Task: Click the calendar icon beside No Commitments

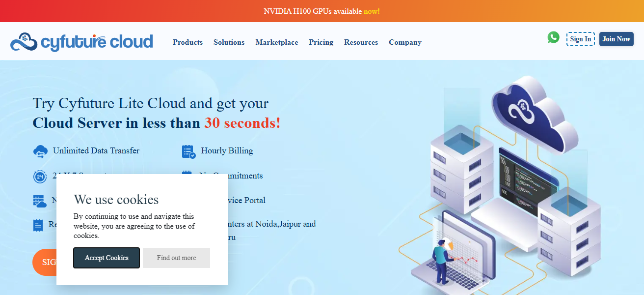Action: click(x=187, y=174)
